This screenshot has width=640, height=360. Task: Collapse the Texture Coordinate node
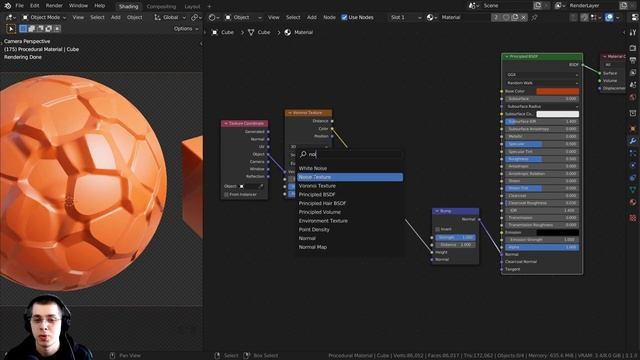225,123
